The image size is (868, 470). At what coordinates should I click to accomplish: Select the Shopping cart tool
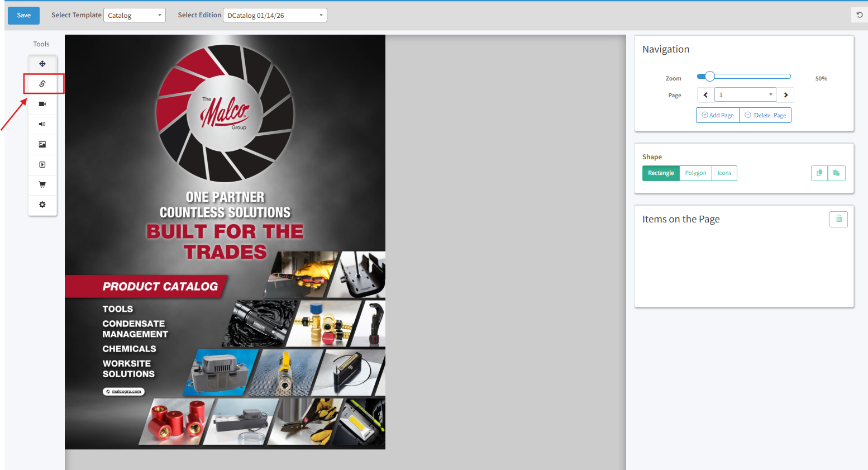pyautogui.click(x=42, y=184)
